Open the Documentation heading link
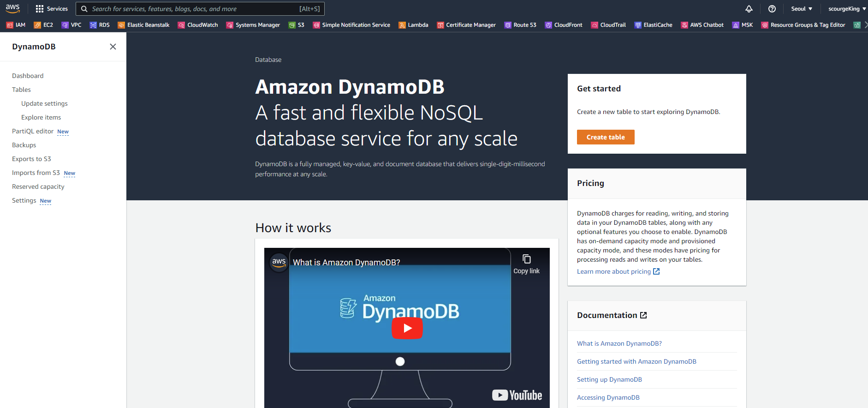The height and width of the screenshot is (408, 868). coord(612,315)
